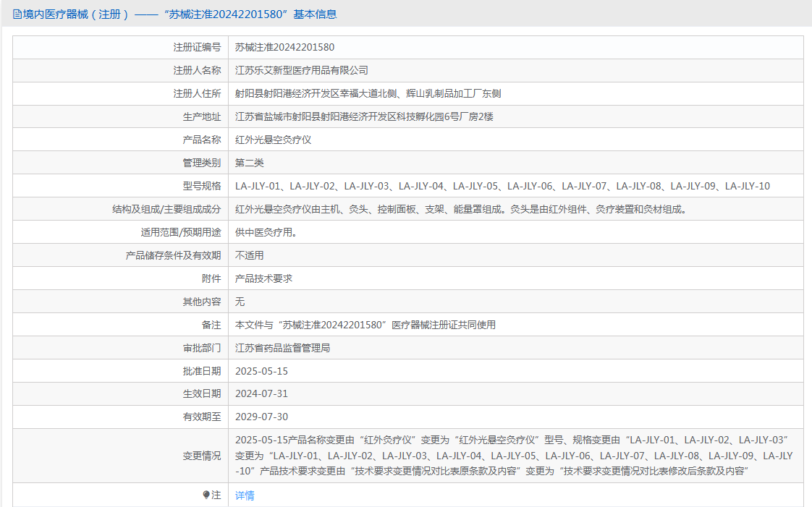
Task: Click the 注册人住所 label
Action: tap(197, 93)
